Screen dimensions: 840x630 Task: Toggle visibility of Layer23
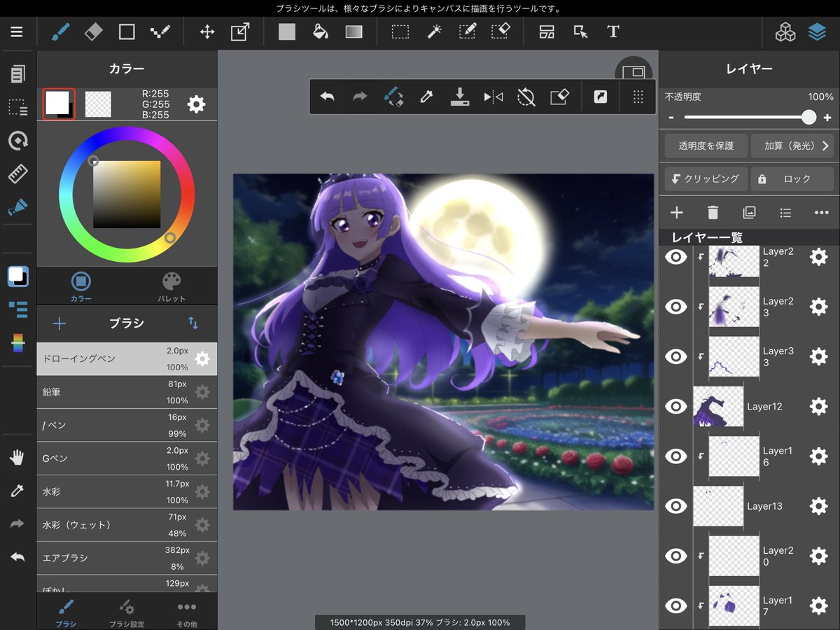click(675, 307)
